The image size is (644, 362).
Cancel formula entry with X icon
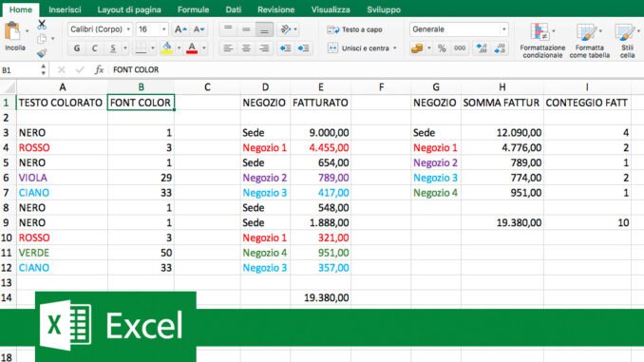pyautogui.click(x=61, y=70)
